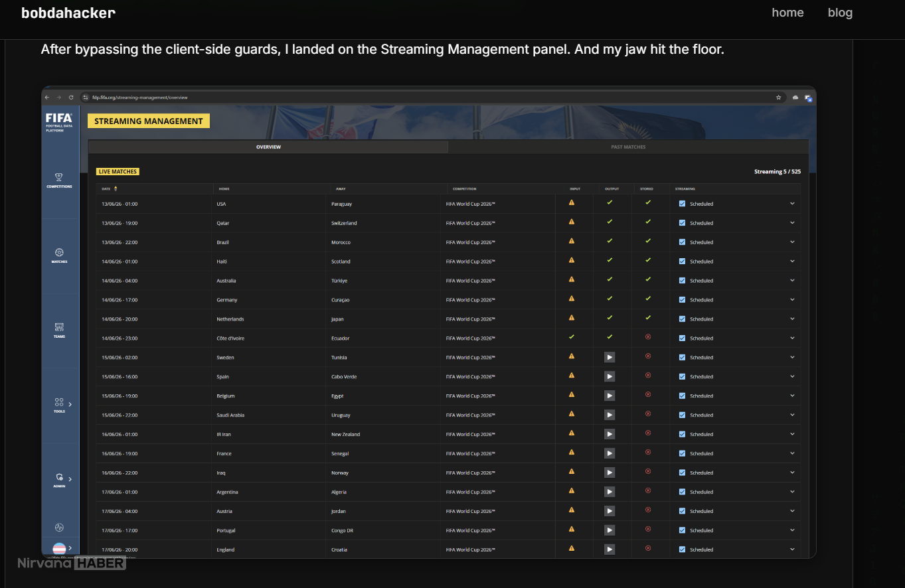Open the home link in site header

(787, 13)
